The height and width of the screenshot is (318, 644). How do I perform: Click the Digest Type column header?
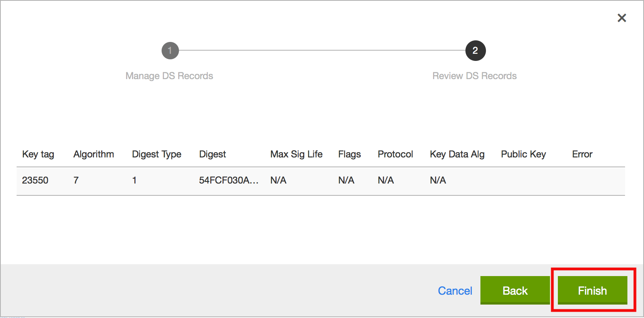tap(156, 154)
